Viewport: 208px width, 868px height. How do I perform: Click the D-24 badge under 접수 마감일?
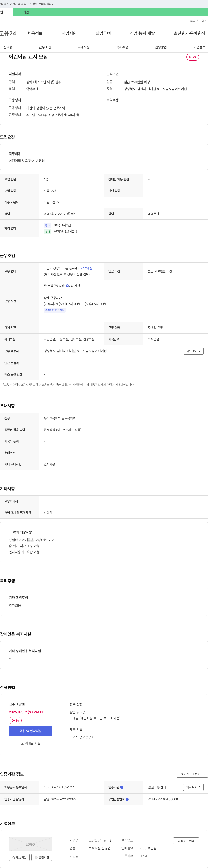pos(15,721)
